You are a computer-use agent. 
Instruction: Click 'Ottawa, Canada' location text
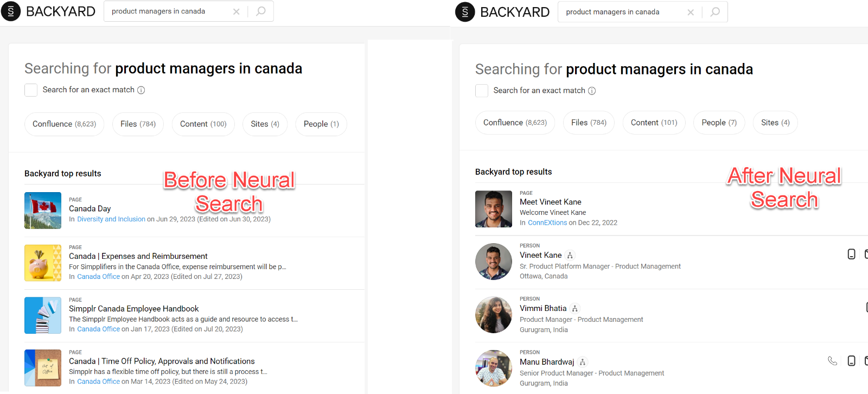544,276
